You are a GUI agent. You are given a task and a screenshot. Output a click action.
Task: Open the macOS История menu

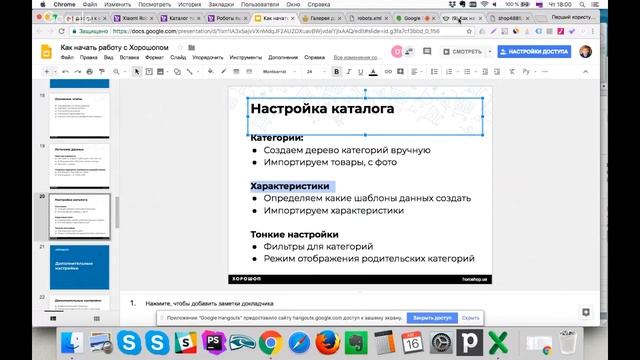pyautogui.click(x=189, y=4)
